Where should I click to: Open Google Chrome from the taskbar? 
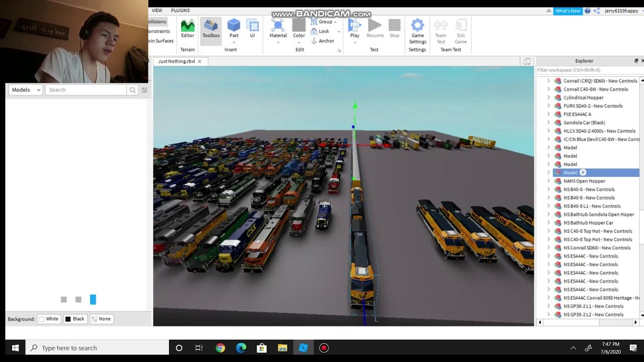[220, 348]
